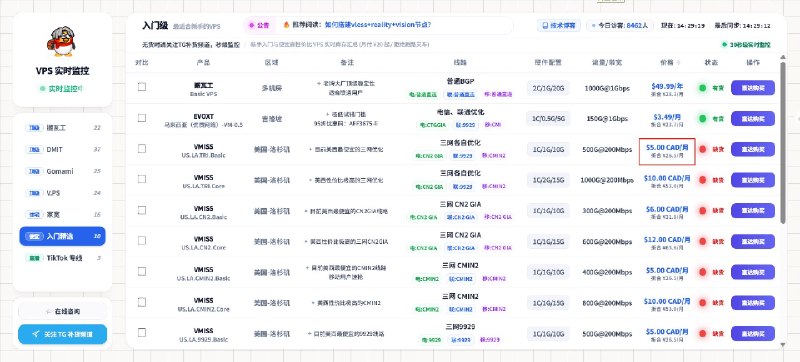
Task: Click the $6.00 CAD/月 price cell
Action: click(667, 209)
